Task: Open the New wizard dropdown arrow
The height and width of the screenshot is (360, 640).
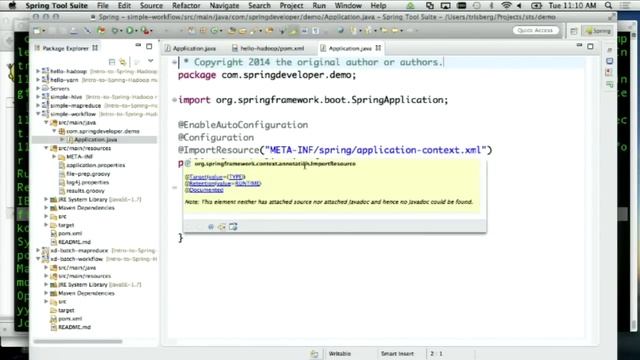Action: pos(43,31)
